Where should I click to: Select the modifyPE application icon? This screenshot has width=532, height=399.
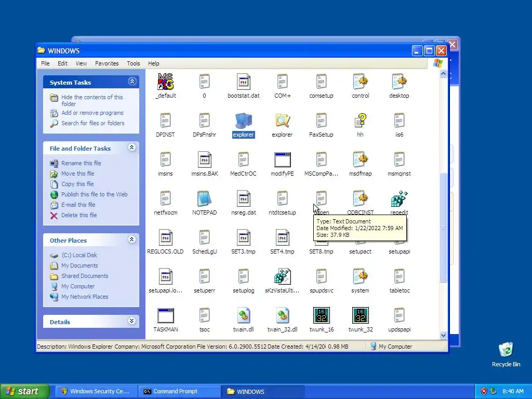(x=282, y=160)
